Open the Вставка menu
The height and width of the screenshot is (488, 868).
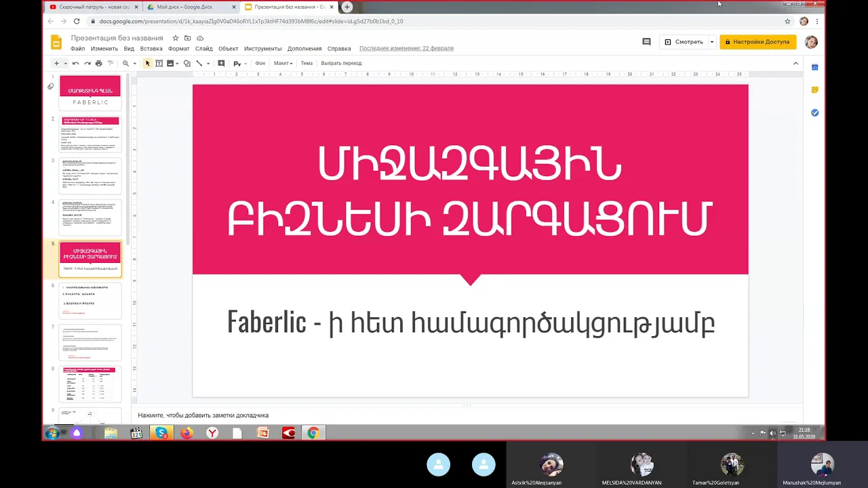tap(151, 49)
